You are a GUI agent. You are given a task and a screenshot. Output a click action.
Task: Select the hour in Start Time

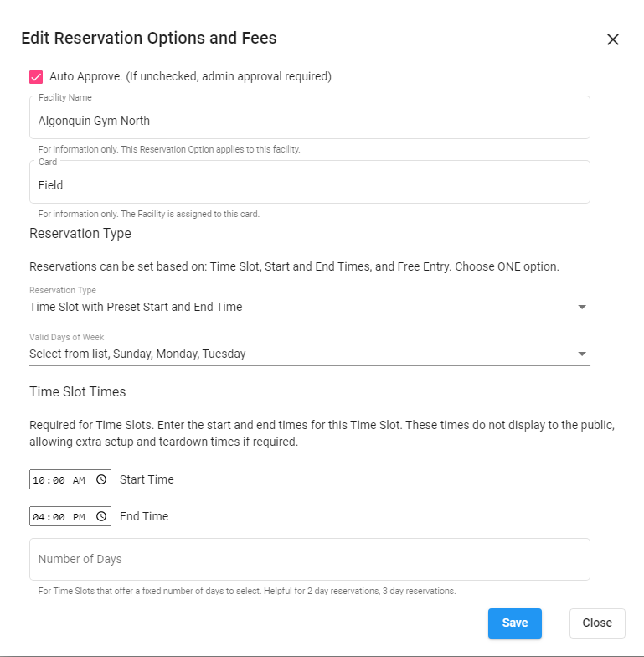(x=39, y=480)
